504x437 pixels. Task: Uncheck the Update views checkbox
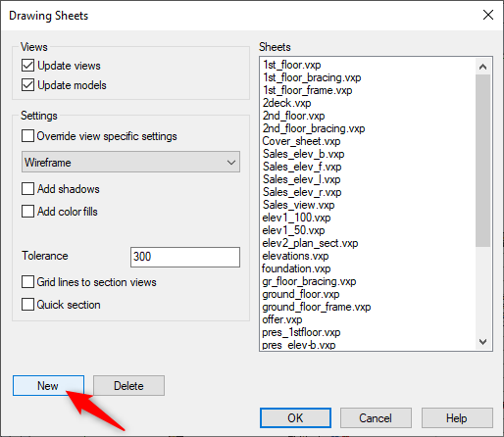click(x=27, y=66)
